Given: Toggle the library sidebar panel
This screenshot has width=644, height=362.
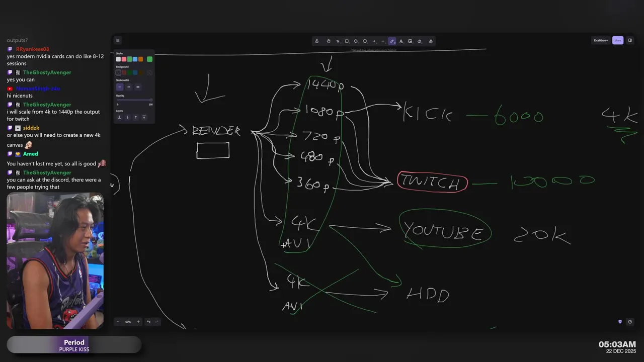Looking at the screenshot, I should click(630, 40).
